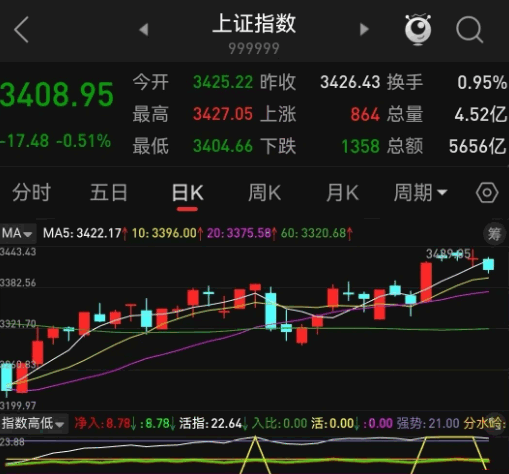The height and width of the screenshot is (474, 509).
Task: Select the 分时 tab
Action: (31, 193)
